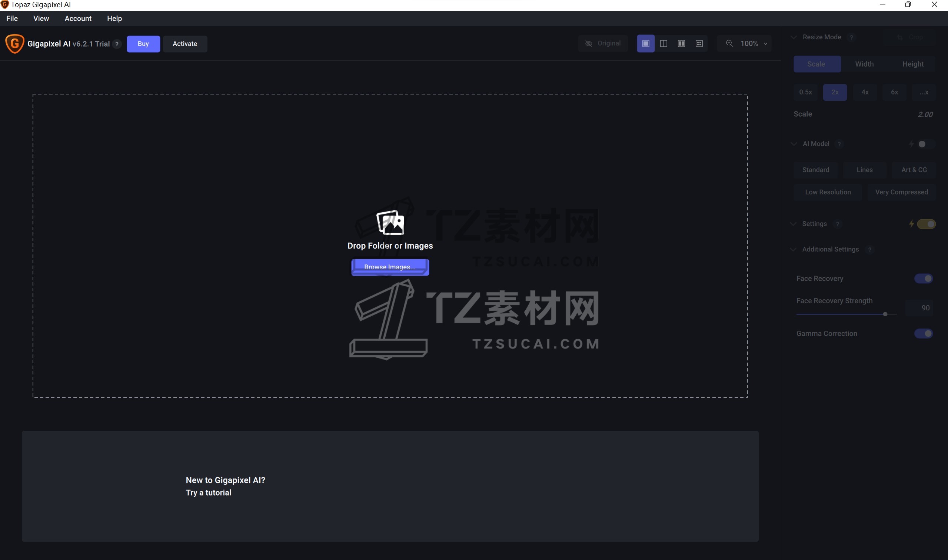Select the Scale resize tab
This screenshot has height=560, width=948.
[817, 64]
